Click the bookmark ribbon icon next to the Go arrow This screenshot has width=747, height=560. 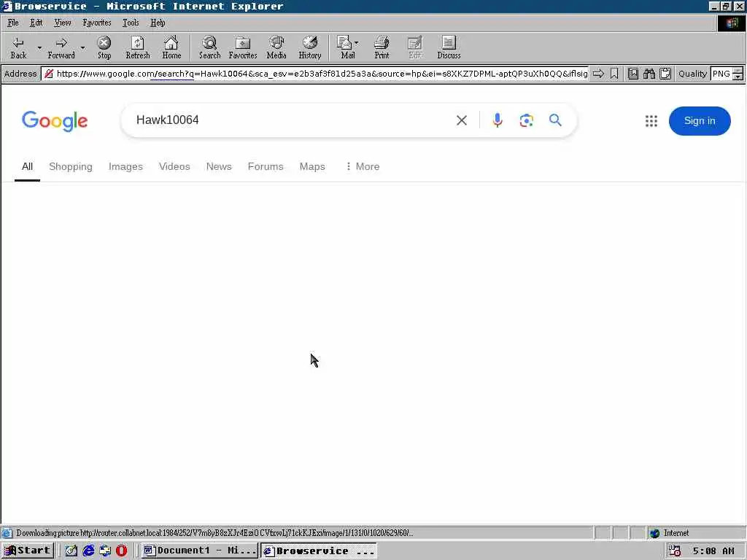click(x=614, y=74)
